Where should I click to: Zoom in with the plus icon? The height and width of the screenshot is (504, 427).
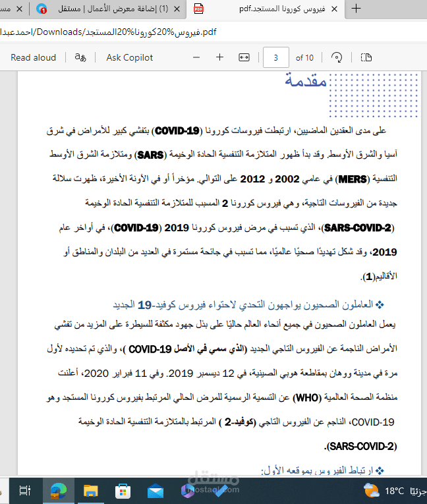219,57
